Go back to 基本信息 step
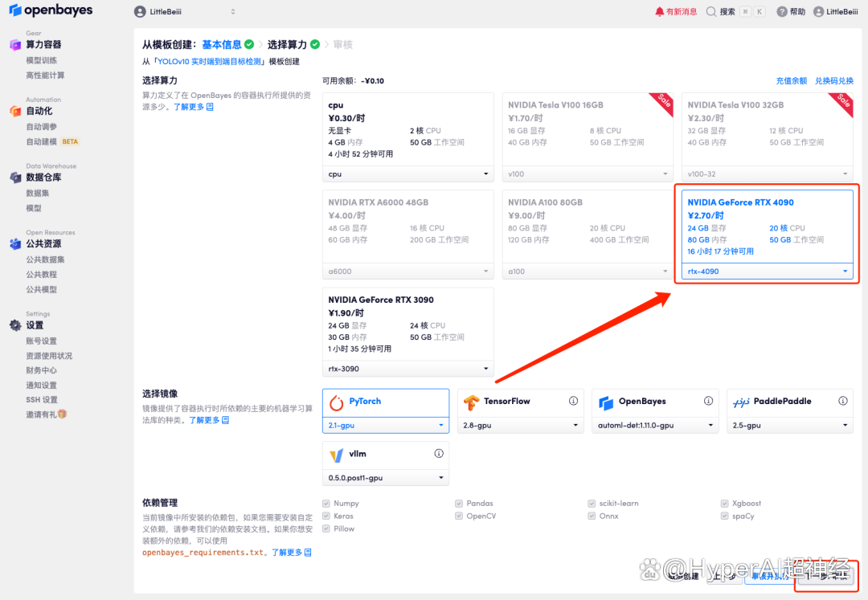 (x=221, y=45)
